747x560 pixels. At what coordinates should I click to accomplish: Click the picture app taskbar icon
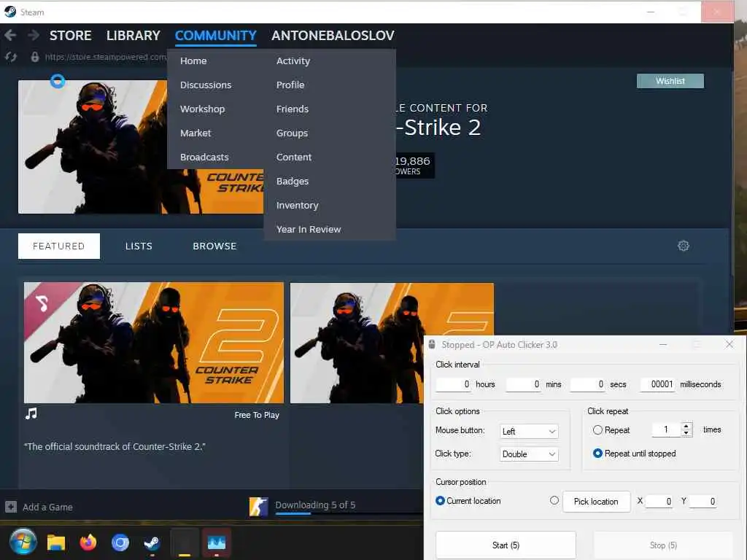217,542
